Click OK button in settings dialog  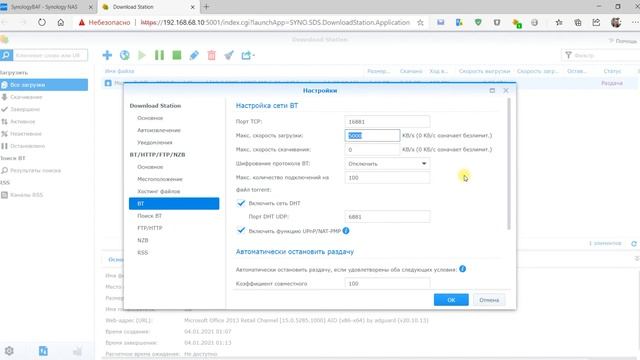click(x=451, y=300)
